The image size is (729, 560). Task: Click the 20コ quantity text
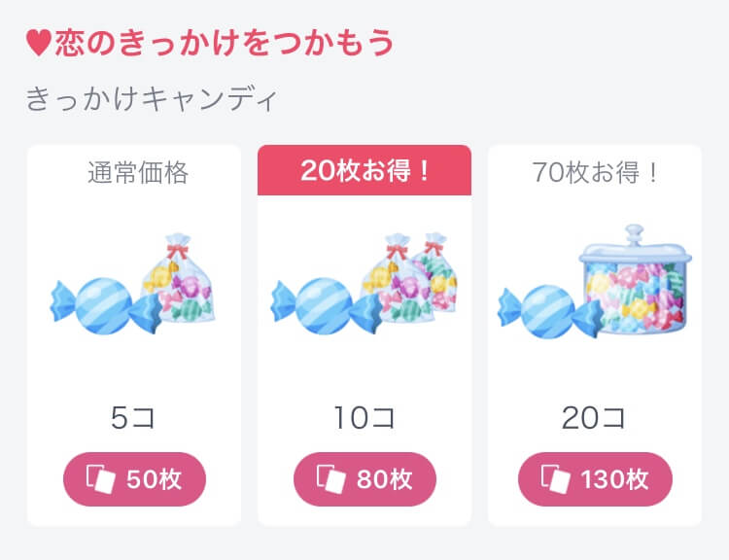point(593,418)
